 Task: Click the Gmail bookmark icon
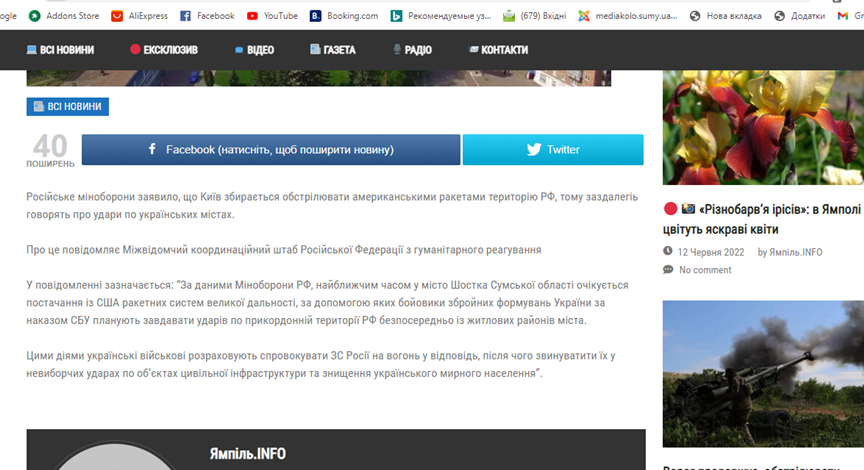click(843, 16)
